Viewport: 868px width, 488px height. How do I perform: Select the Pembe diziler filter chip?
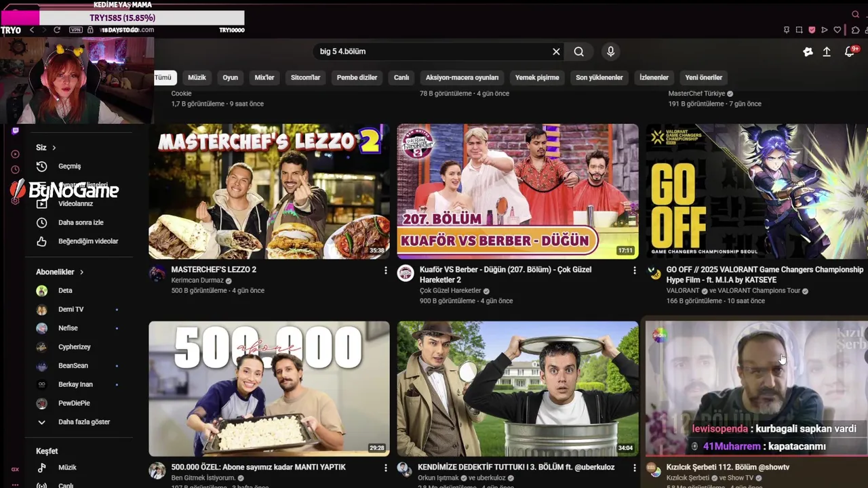(357, 77)
